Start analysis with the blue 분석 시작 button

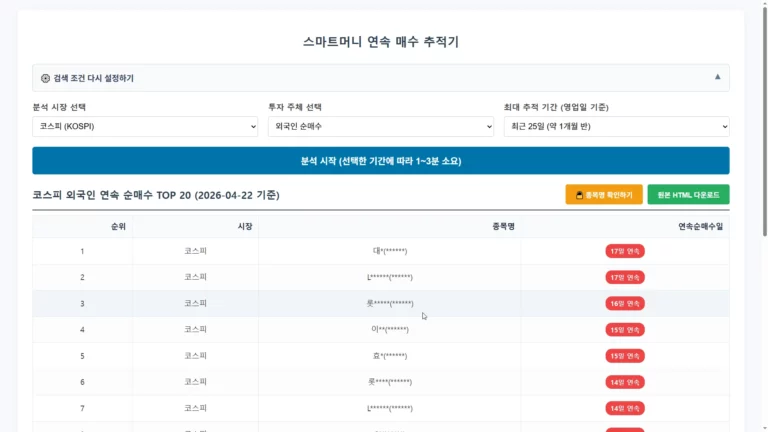(381, 161)
